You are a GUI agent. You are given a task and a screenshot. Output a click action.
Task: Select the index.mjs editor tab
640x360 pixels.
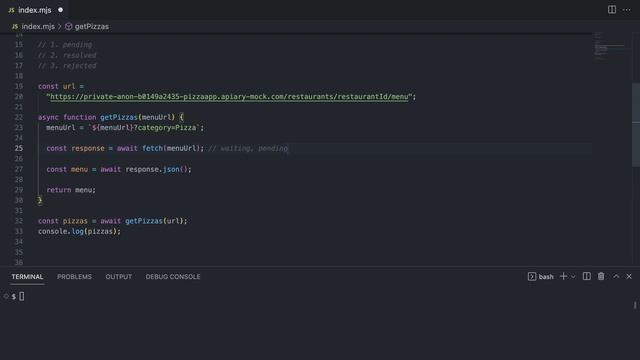click(x=35, y=10)
